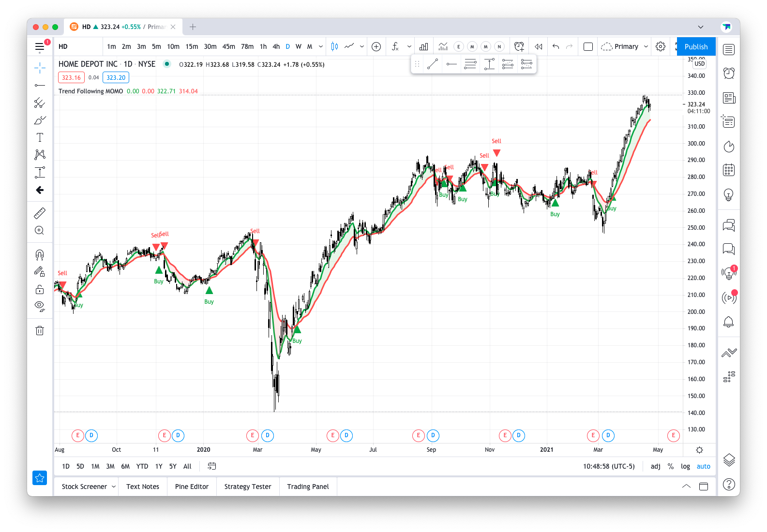Set the date range to 1Y
Viewport: 767px width, 532px height.
(x=159, y=466)
